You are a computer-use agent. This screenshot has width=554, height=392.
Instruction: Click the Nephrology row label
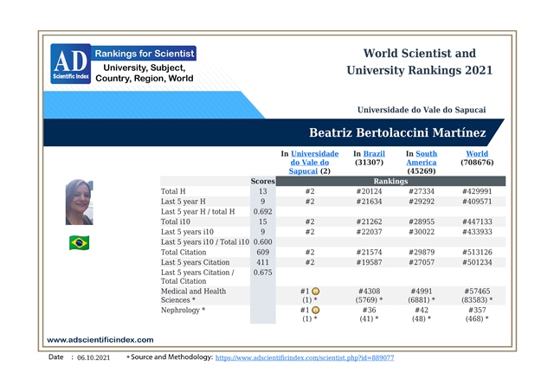pos(183,310)
